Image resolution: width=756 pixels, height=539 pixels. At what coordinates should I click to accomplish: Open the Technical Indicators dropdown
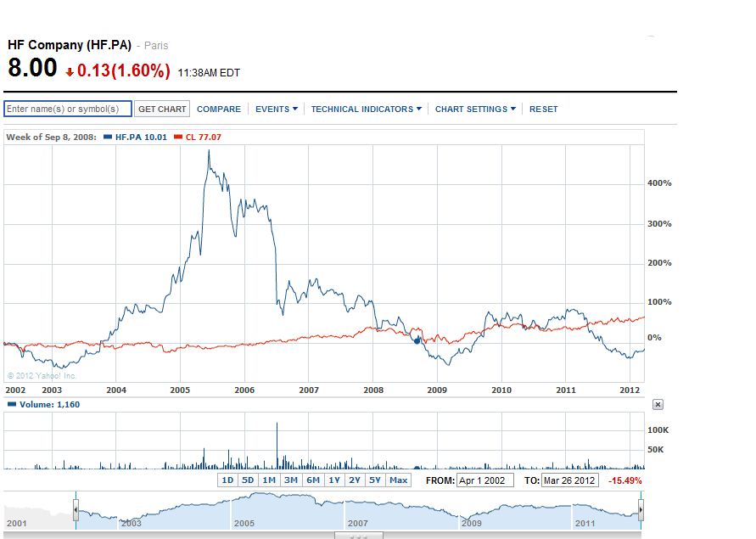point(366,109)
